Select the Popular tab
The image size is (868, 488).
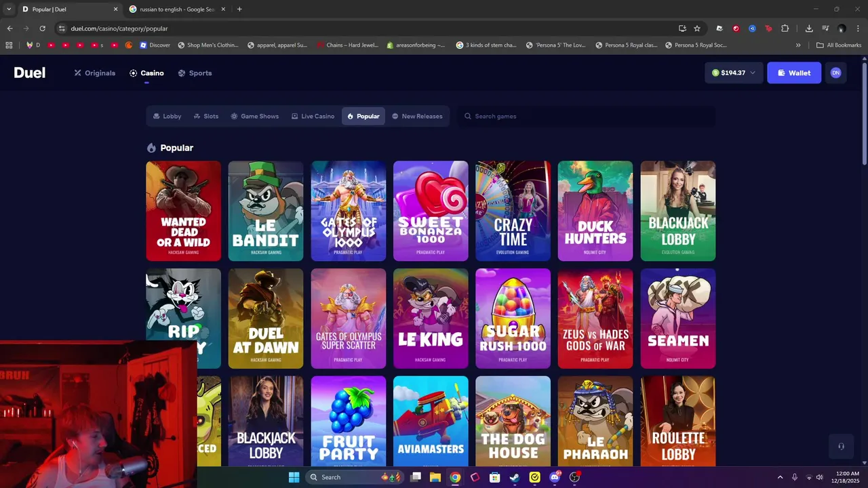[363, 116]
